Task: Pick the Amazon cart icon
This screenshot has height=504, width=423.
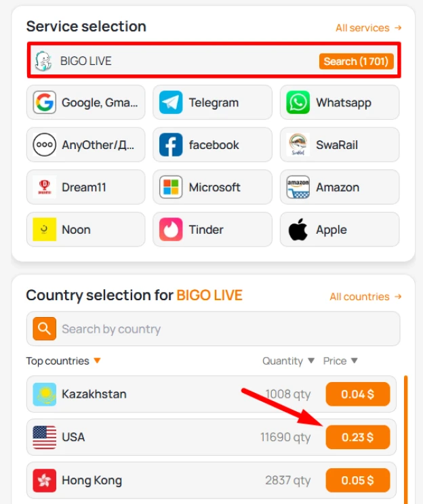Action: coord(298,187)
